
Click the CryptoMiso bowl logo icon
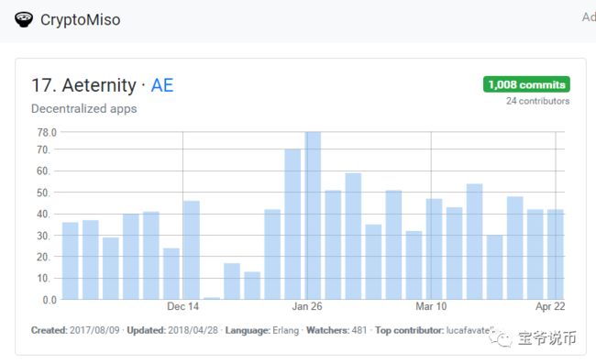(x=24, y=19)
